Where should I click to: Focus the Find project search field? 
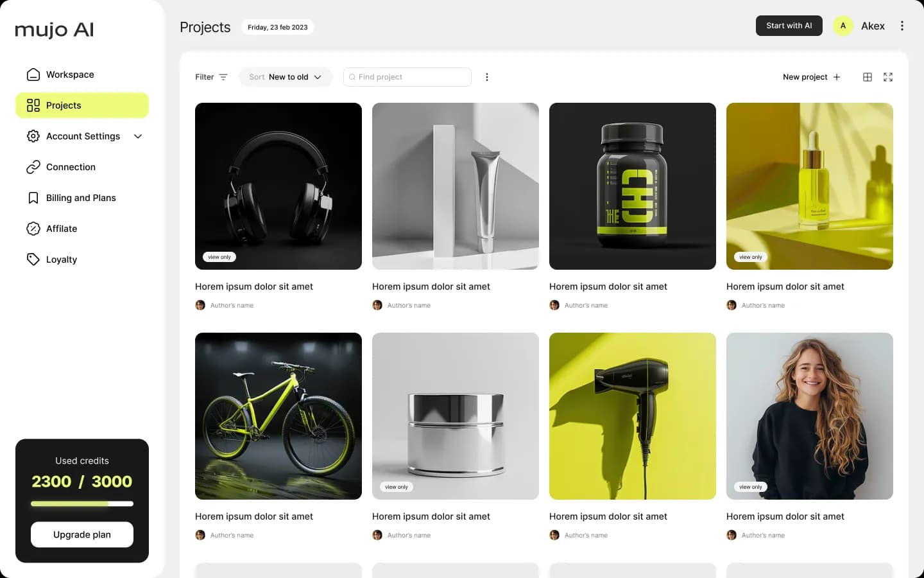407,77
